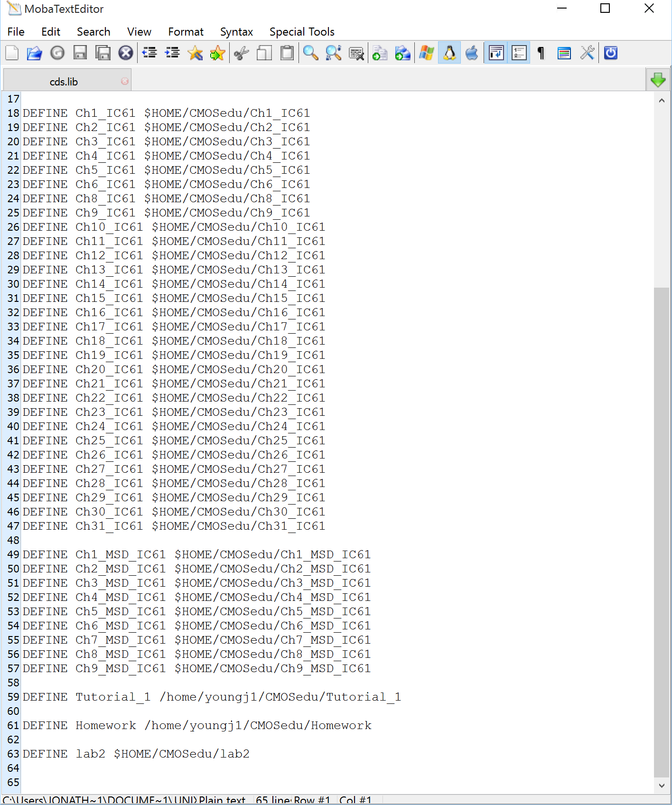The width and height of the screenshot is (672, 805).
Task: Switch to Mac line endings with the apple icon
Action: tap(472, 53)
